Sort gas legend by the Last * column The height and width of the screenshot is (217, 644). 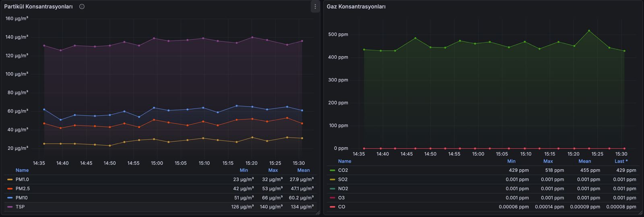pos(621,161)
